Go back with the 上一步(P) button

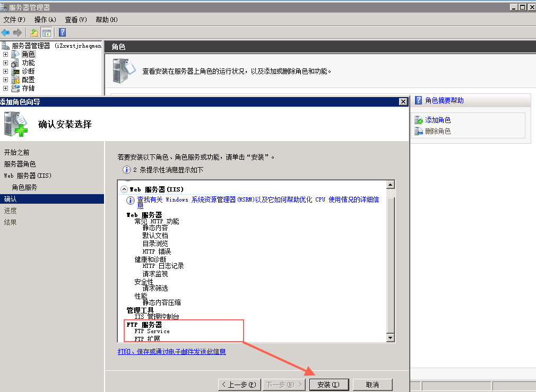(x=239, y=385)
